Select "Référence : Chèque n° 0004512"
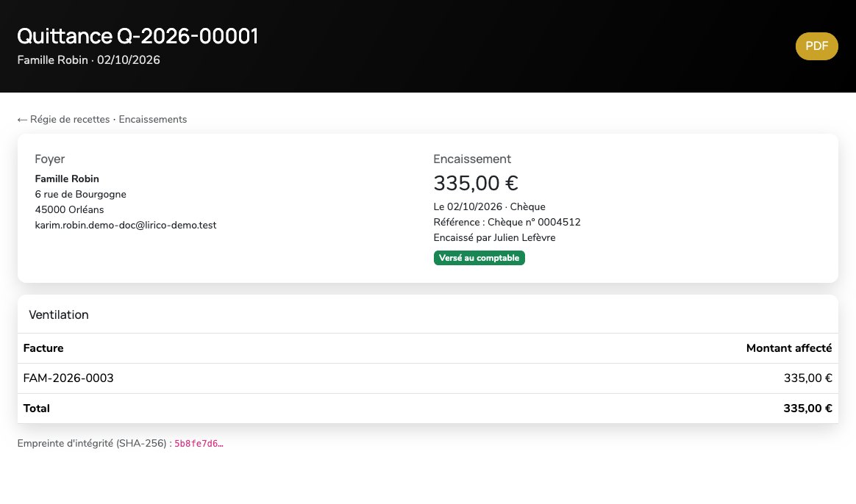 coord(507,222)
